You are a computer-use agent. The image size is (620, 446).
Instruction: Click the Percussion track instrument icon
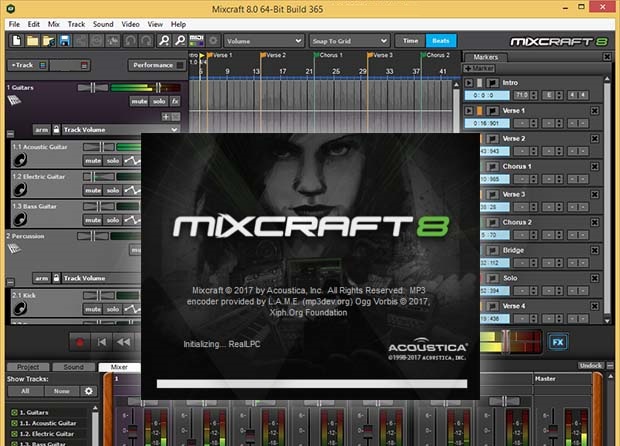click(x=14, y=249)
